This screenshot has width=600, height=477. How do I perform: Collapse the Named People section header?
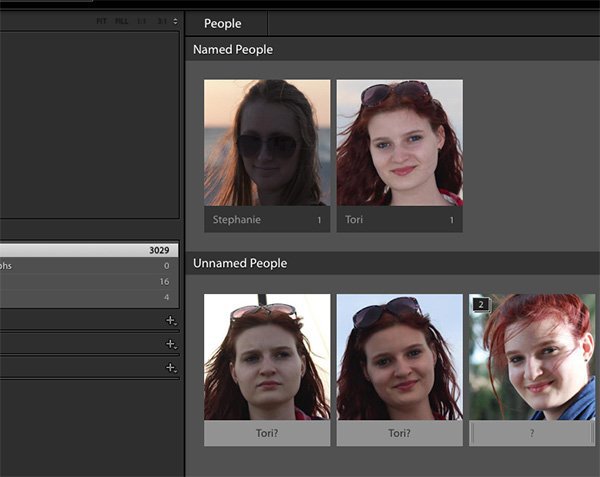pyautogui.click(x=232, y=50)
